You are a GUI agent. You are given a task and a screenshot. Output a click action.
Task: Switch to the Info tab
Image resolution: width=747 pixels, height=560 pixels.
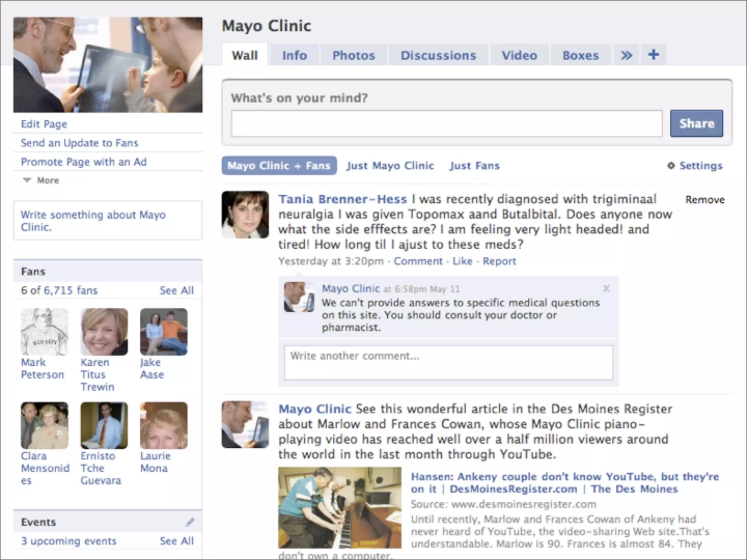tap(294, 55)
